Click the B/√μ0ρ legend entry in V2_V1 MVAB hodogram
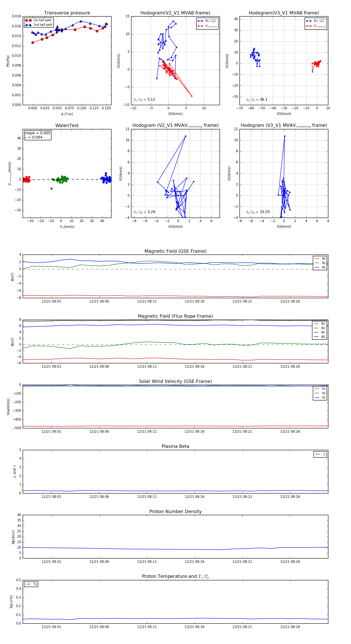Image resolution: width=351 pixels, height=644 pixels. [207, 21]
